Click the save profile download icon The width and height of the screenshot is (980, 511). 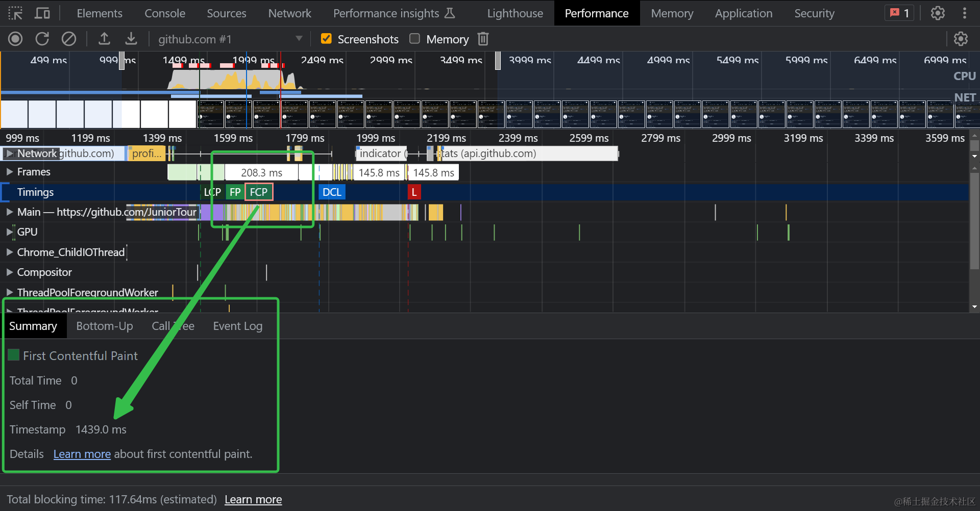(131, 39)
